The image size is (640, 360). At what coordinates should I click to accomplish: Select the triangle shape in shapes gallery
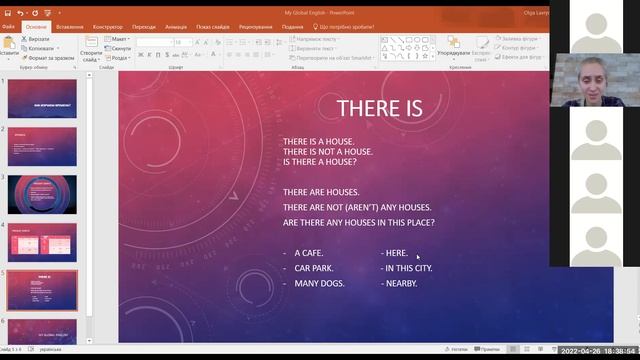click(384, 48)
